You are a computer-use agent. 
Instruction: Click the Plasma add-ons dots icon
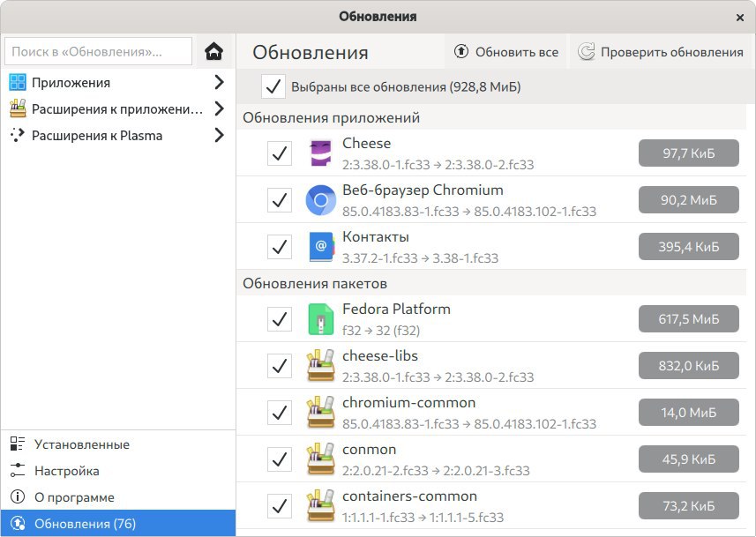pos(18,136)
